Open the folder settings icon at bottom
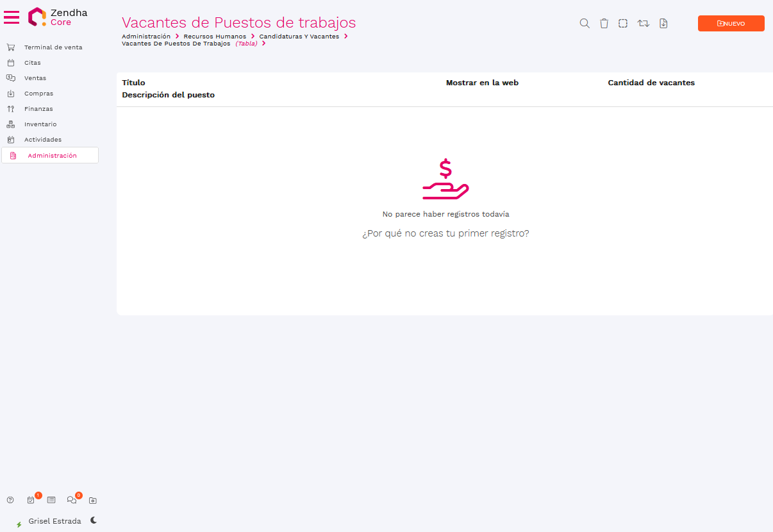 pos(92,500)
